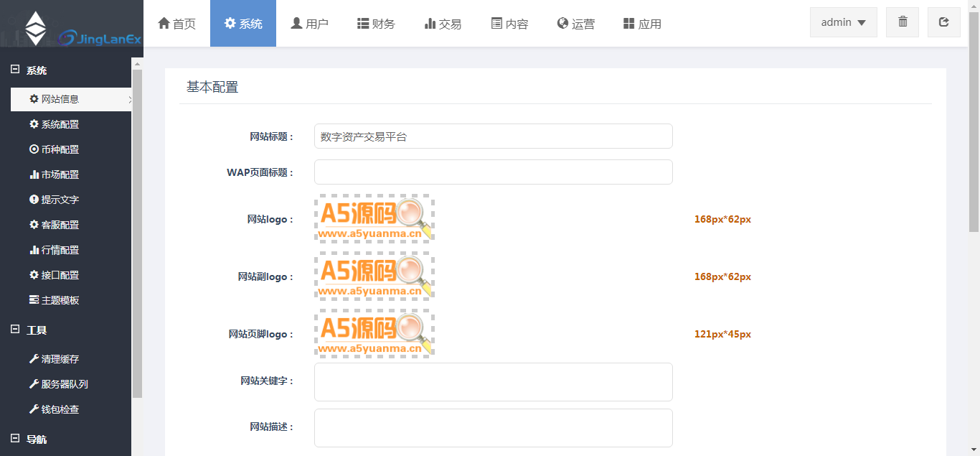Select 网站信息 in the sidebar
Viewport: 980px width, 456px height.
coord(71,99)
